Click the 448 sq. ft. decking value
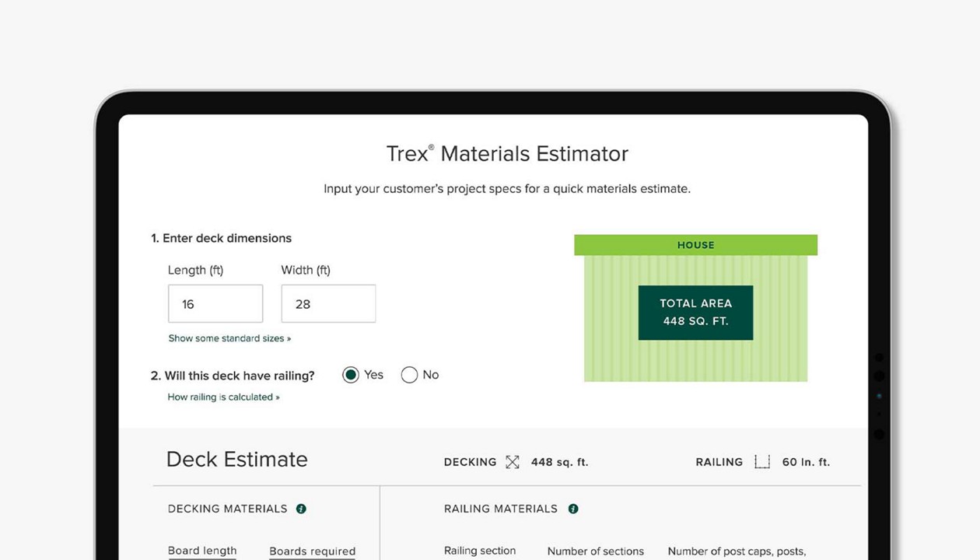This screenshot has width=980, height=560. [559, 462]
